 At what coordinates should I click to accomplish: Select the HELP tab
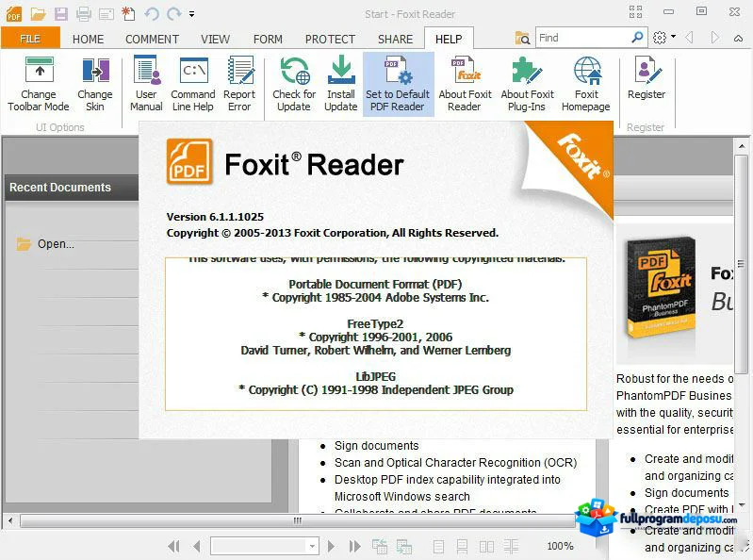point(449,39)
